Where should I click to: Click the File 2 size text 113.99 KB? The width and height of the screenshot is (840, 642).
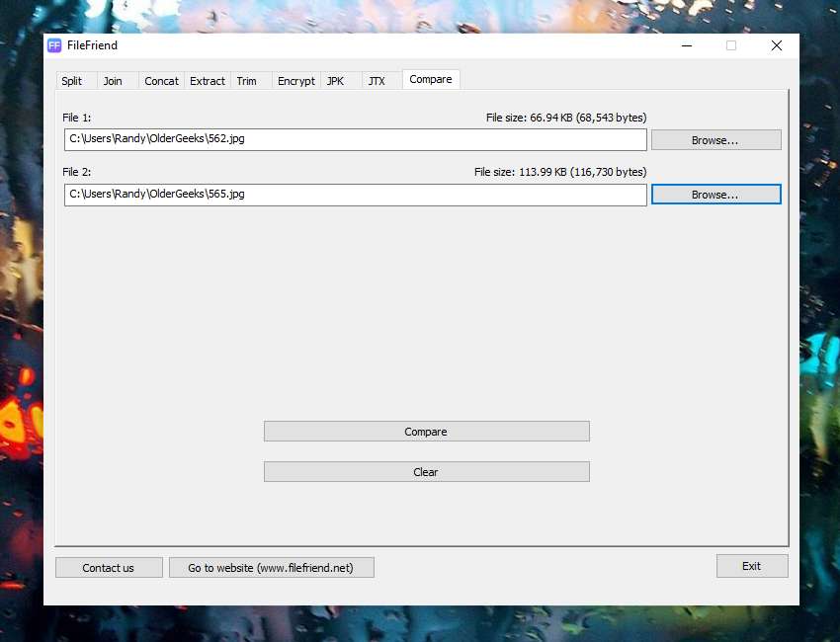[x=560, y=172]
